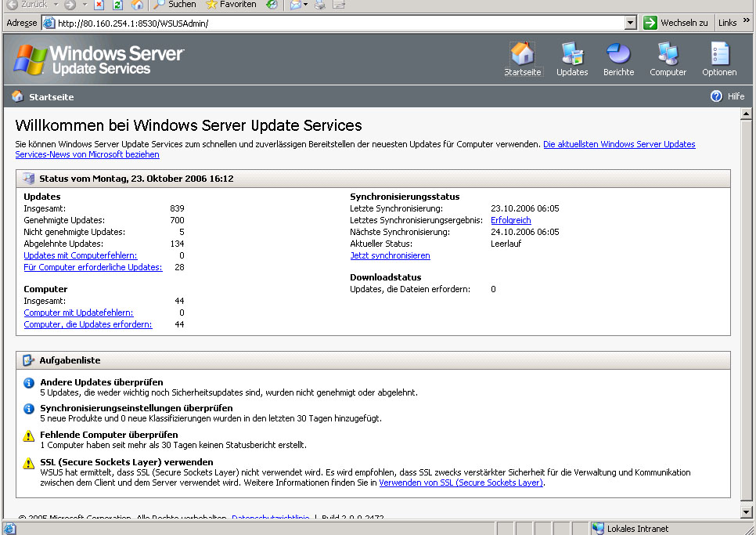Screen dimensions: 756x535
Task: Click the SSL (Secure Sockets Layer) verwenden heading
Action: tap(127, 461)
